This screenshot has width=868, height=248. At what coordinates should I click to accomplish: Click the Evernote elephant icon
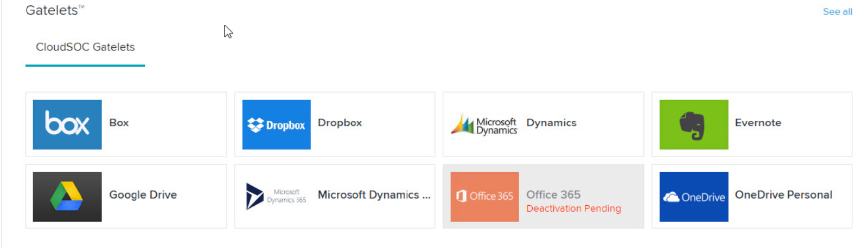click(693, 125)
